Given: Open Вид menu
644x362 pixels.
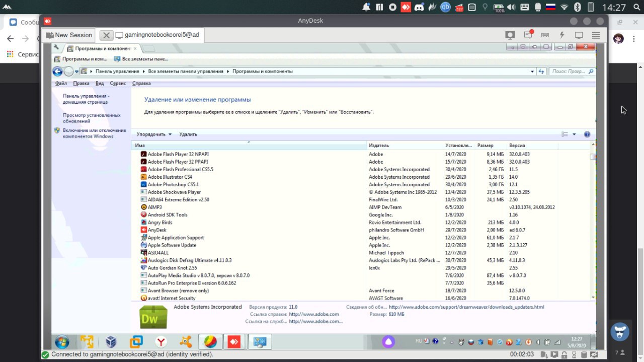Looking at the screenshot, I should tap(100, 84).
